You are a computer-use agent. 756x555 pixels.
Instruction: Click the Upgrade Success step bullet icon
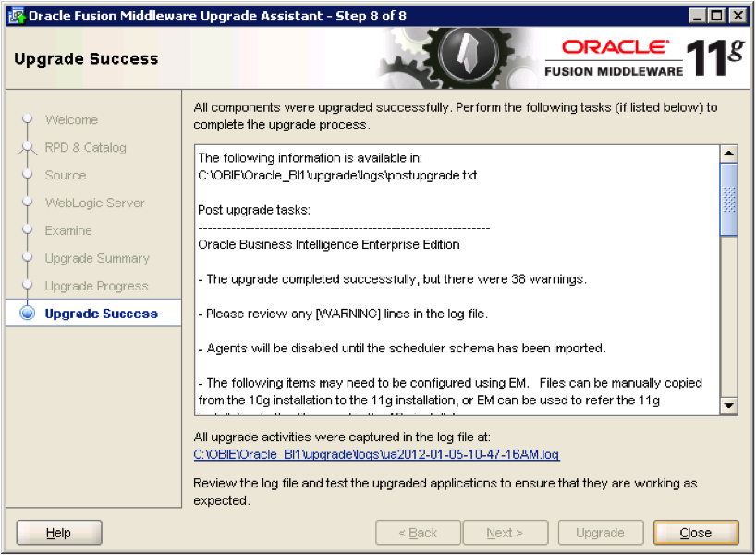click(28, 314)
